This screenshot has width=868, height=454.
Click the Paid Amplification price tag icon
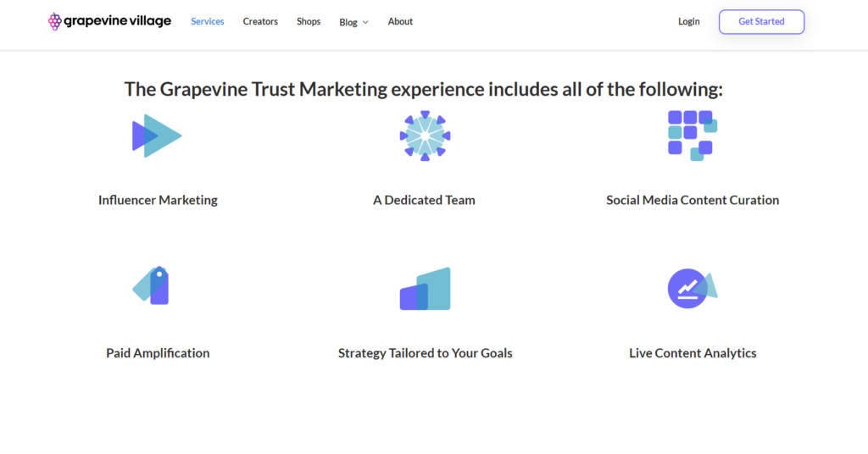pyautogui.click(x=151, y=285)
